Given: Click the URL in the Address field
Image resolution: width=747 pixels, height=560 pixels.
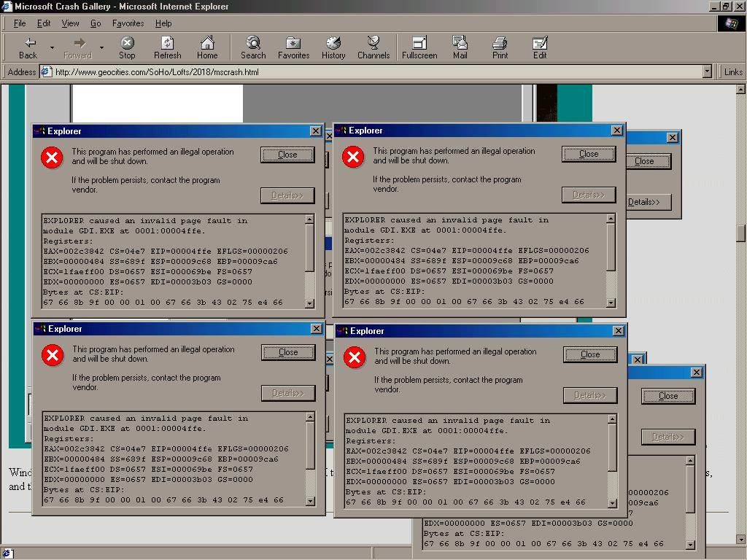Looking at the screenshot, I should 157,72.
